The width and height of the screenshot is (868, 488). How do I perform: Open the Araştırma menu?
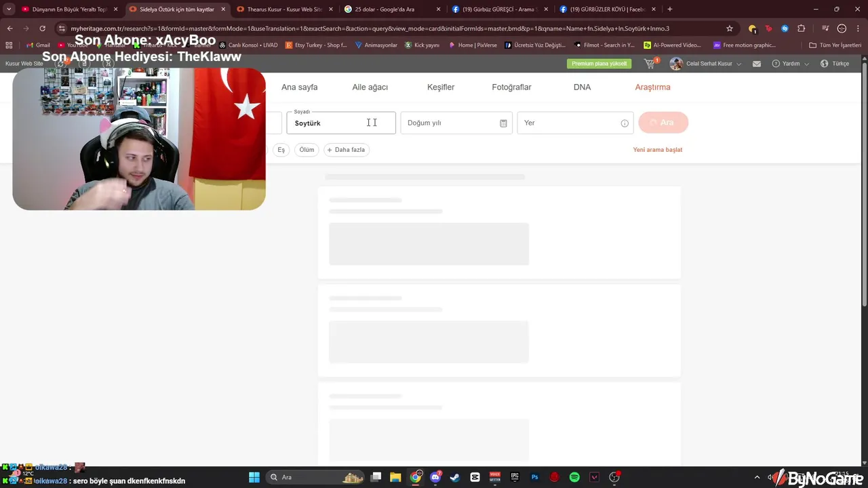tap(652, 87)
